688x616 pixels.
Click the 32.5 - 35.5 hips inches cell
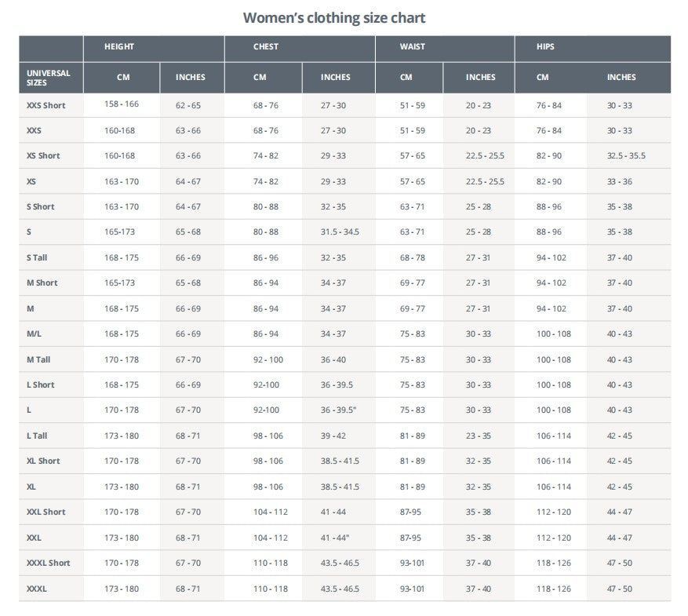[626, 156]
